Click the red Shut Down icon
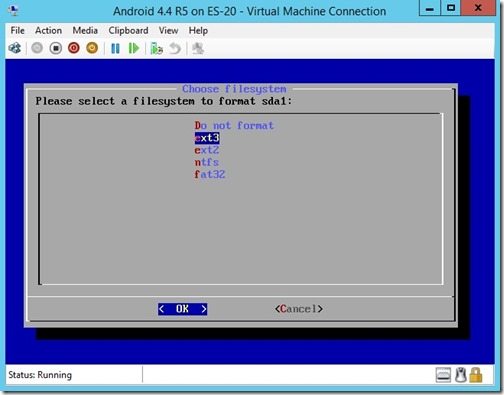The image size is (504, 395). click(74, 48)
